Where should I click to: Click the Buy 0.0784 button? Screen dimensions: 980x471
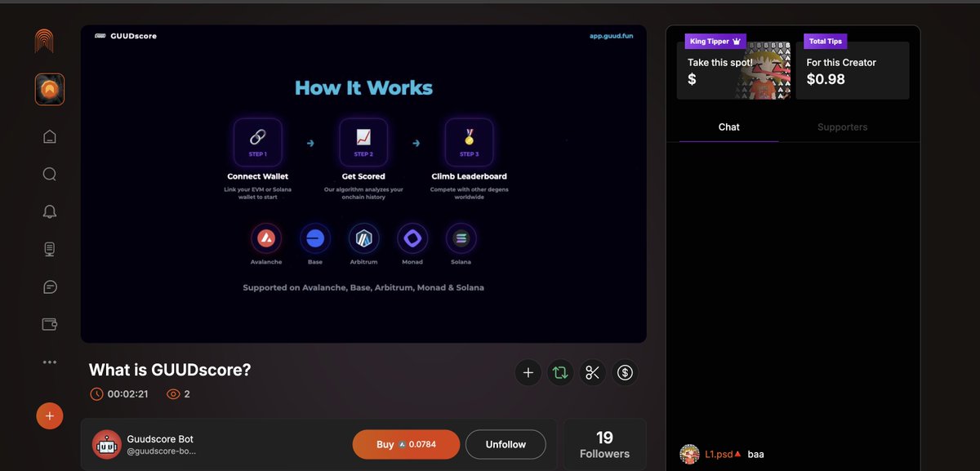click(x=406, y=444)
